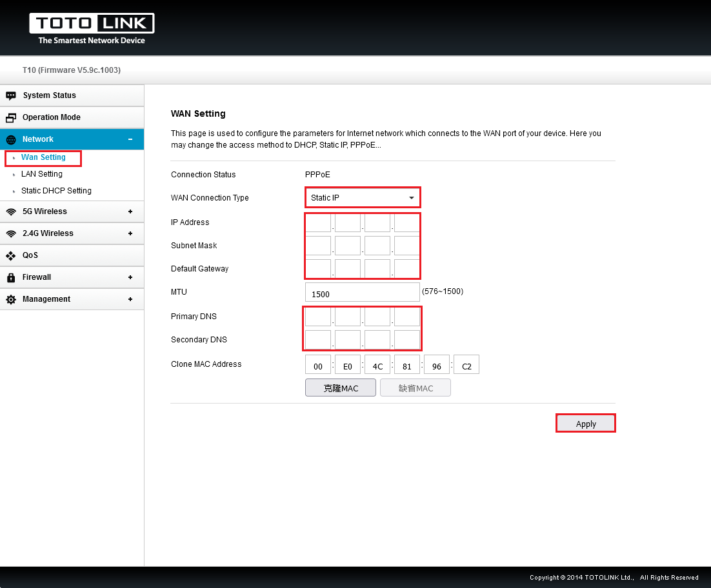Collapse the Network menu minus sign
This screenshot has width=711, height=588.
tap(130, 139)
